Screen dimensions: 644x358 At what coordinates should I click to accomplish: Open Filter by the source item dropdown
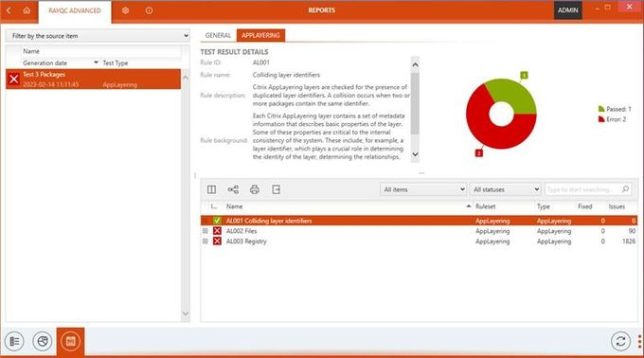coord(98,36)
